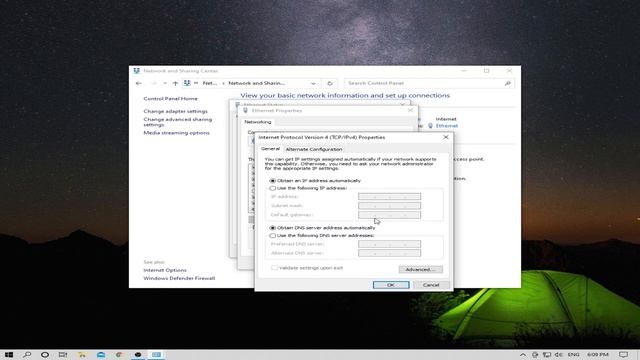Select Obtain DNS server address automatically
640x360 pixels.
pos(273,228)
